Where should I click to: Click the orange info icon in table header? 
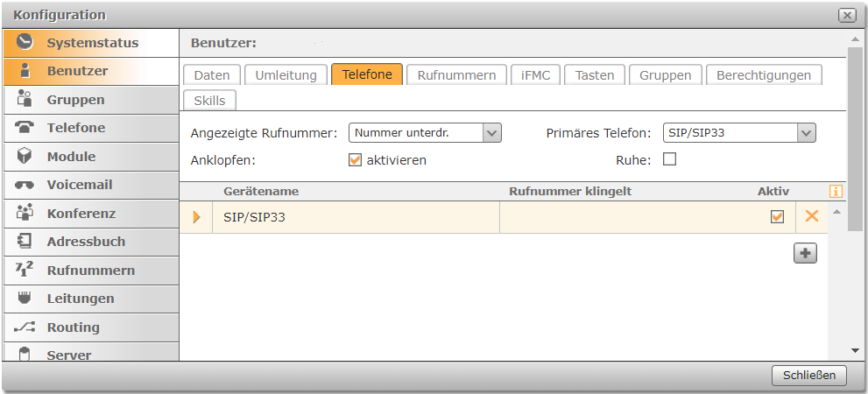point(835,192)
